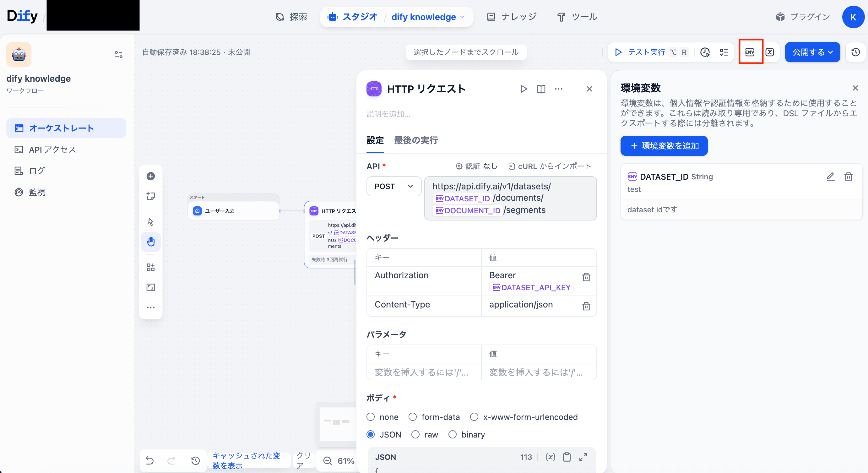Screen dimensions: 868x473
Task: Click the 61% zoom control
Action: click(345, 460)
